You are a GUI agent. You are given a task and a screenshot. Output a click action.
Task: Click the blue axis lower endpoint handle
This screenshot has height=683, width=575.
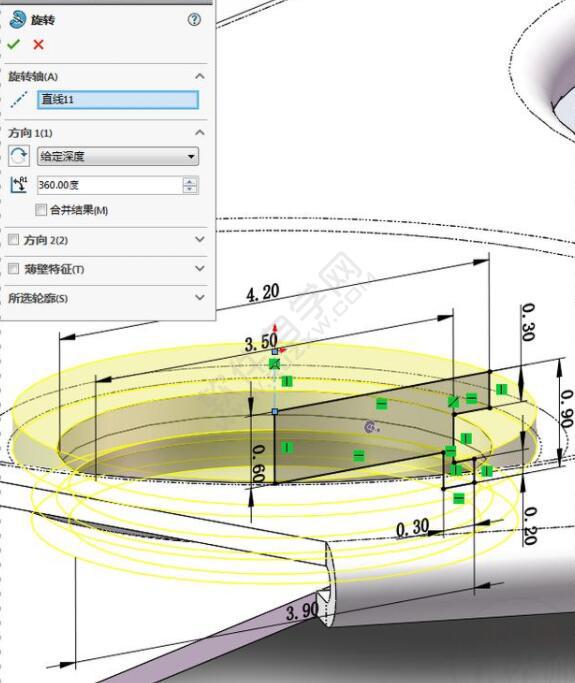275,411
